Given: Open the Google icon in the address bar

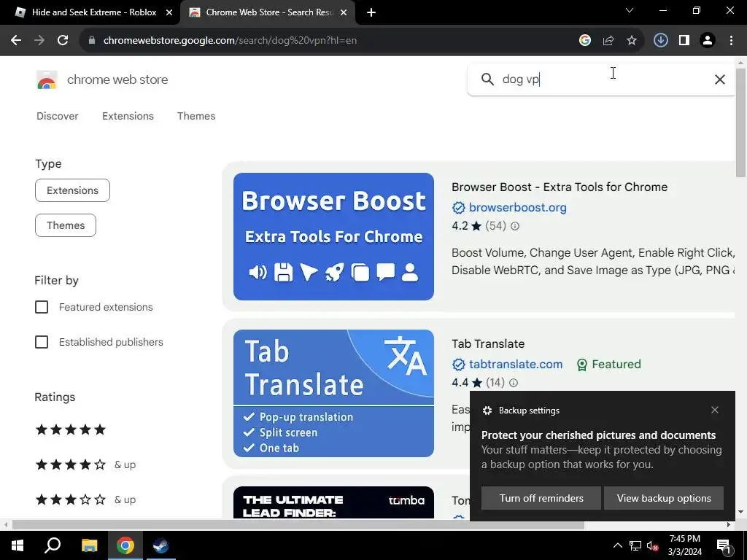Looking at the screenshot, I should click(x=585, y=41).
